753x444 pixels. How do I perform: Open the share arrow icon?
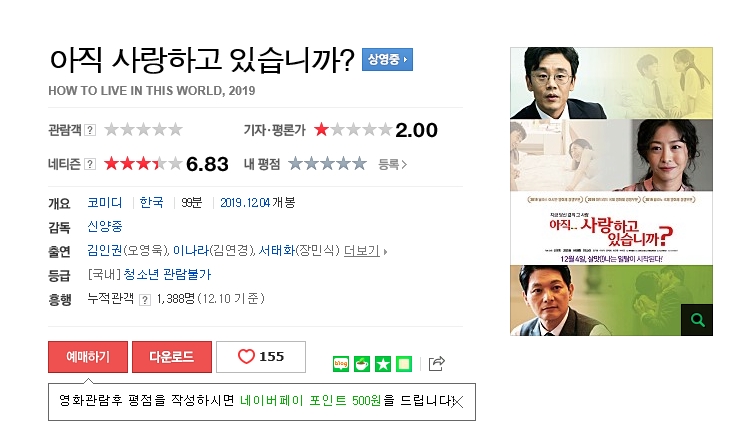coord(437,363)
